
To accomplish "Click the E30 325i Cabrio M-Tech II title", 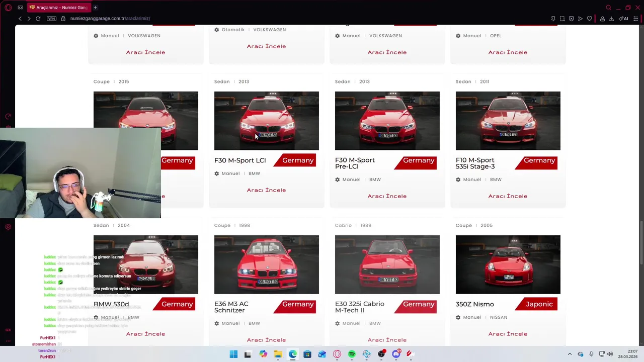I will coord(360,307).
